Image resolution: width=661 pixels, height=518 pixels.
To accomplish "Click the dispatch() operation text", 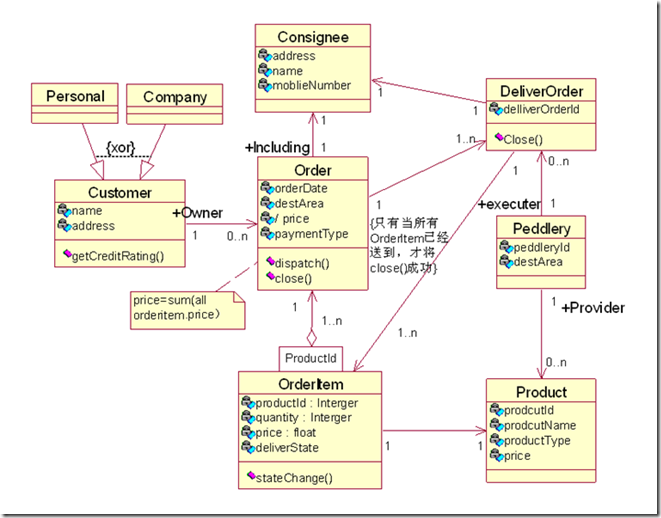I will click(302, 263).
